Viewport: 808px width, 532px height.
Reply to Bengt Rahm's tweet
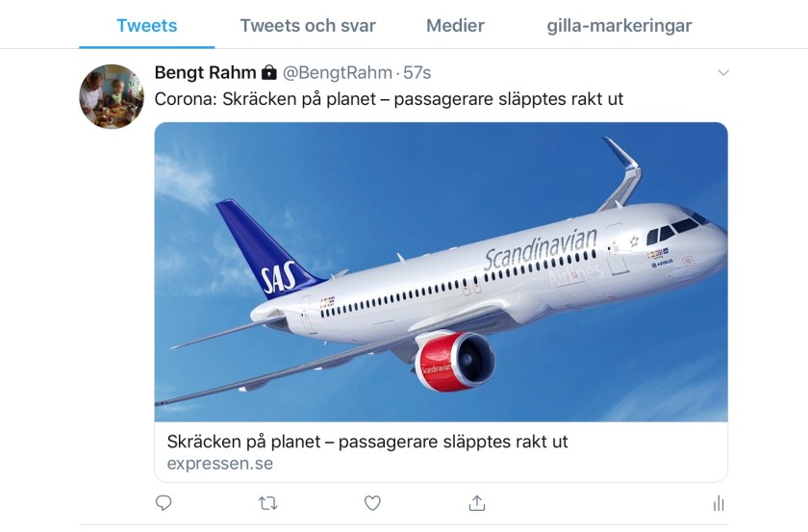click(x=164, y=502)
